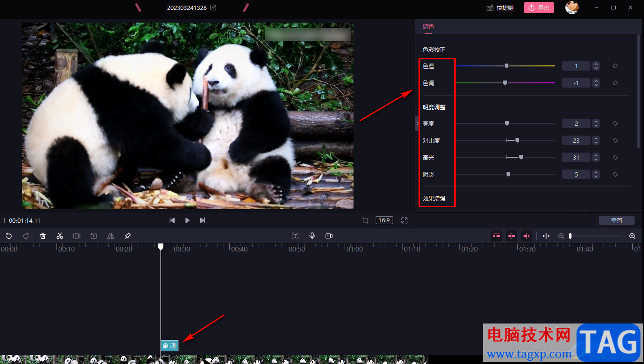Click the 对比度 value stepper arrows
Image resolution: width=644 pixels, height=364 pixels.
click(x=596, y=140)
